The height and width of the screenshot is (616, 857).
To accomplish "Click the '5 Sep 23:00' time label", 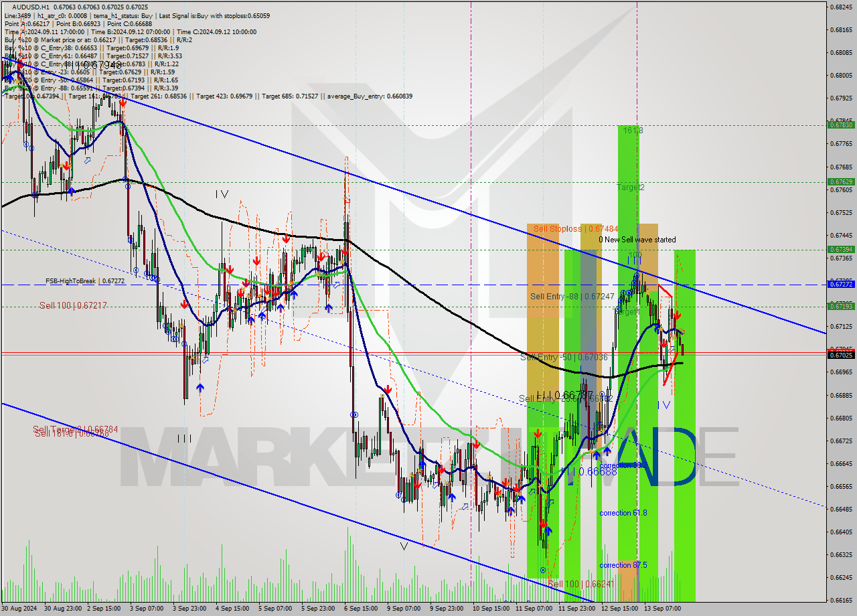I will coord(319,609).
